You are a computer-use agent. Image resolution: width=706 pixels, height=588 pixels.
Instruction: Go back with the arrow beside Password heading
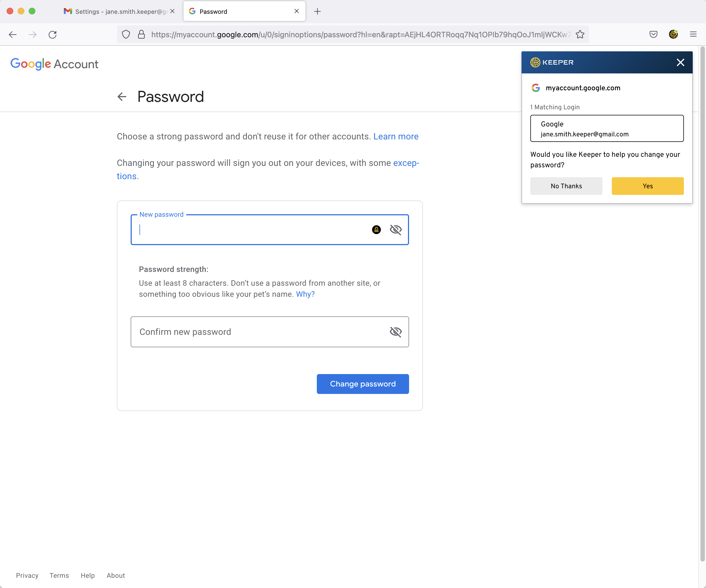coord(122,97)
